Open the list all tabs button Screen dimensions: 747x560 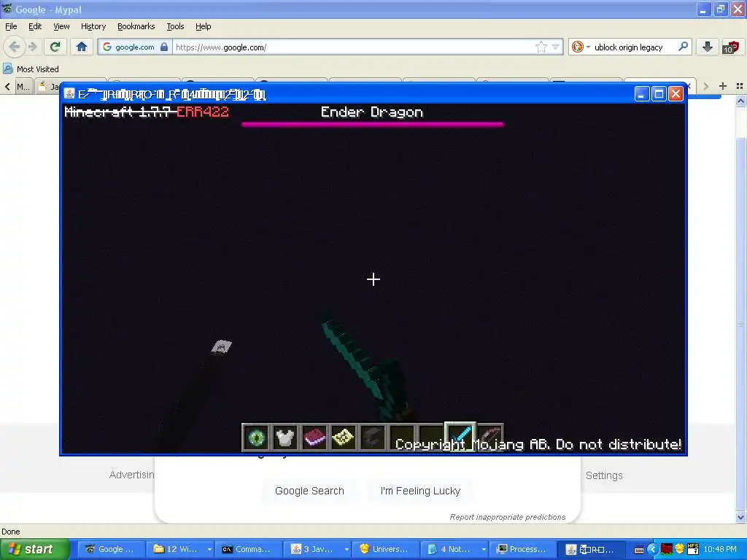coord(740,86)
